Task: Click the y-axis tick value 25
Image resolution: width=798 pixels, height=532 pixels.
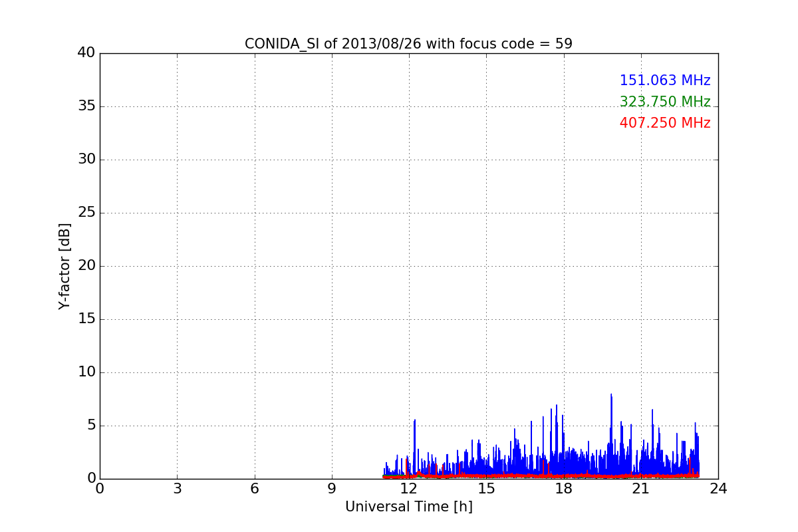Action: pos(86,213)
